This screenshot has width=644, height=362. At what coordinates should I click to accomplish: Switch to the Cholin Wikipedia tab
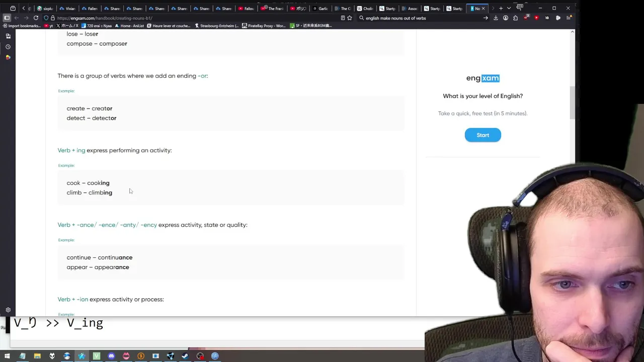click(365, 8)
